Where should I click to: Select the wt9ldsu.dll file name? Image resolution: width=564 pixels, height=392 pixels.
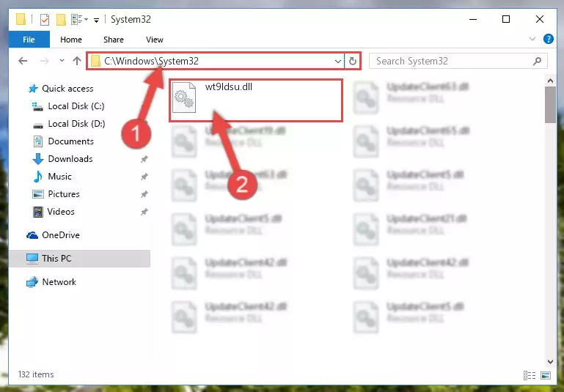[228, 86]
